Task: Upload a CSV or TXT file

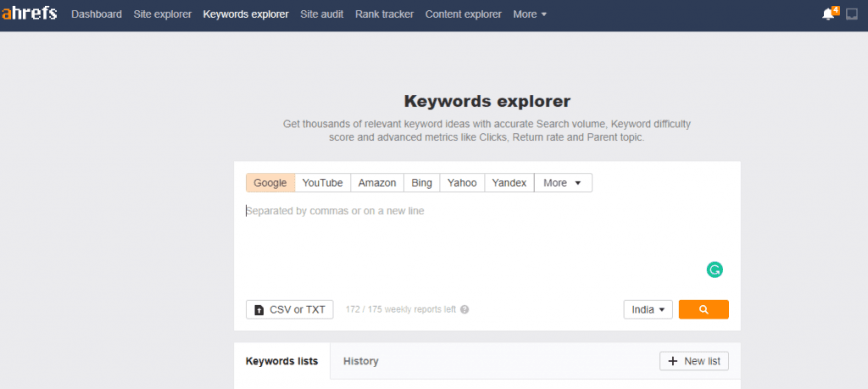Action: 290,309
